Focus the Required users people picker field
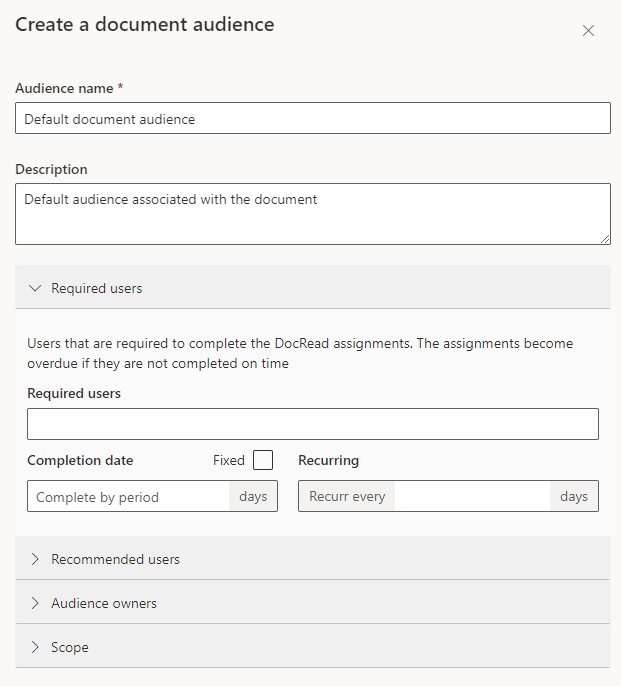 312,424
